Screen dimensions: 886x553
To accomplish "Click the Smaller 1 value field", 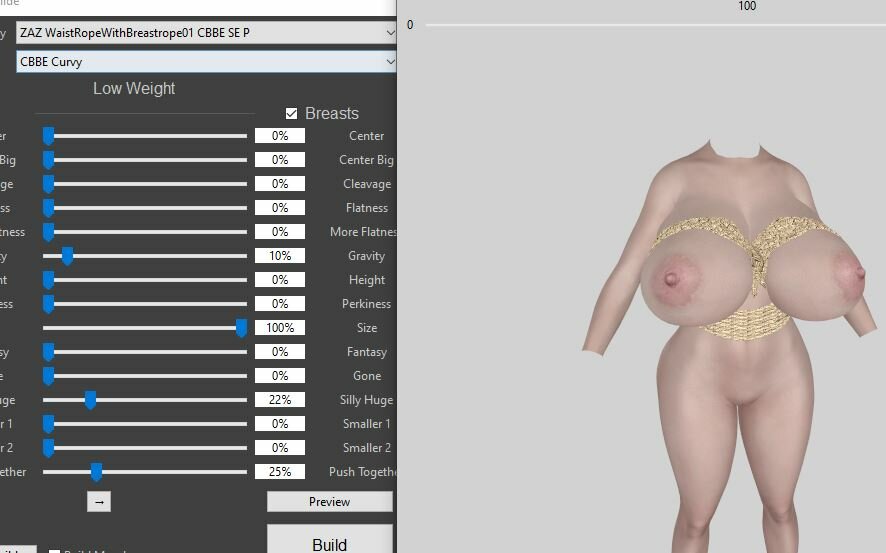I will pos(280,424).
